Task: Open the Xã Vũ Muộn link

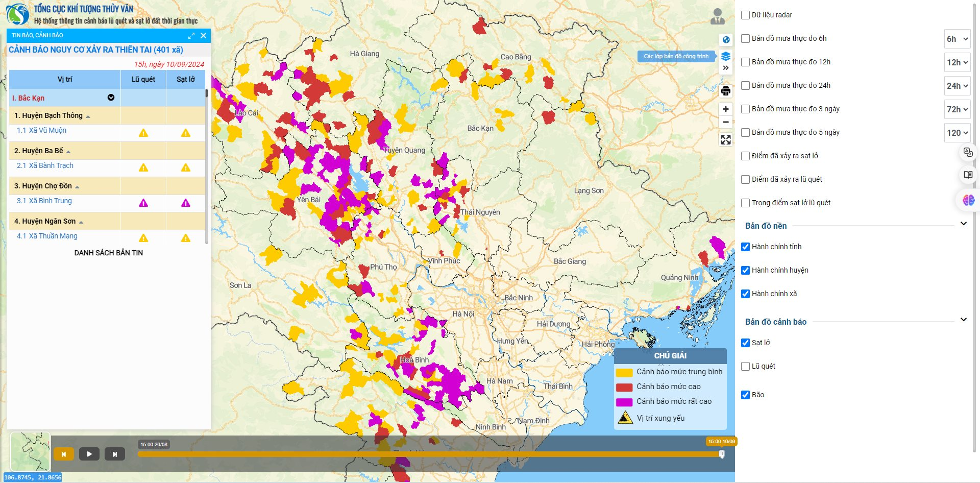Action: pos(47,131)
